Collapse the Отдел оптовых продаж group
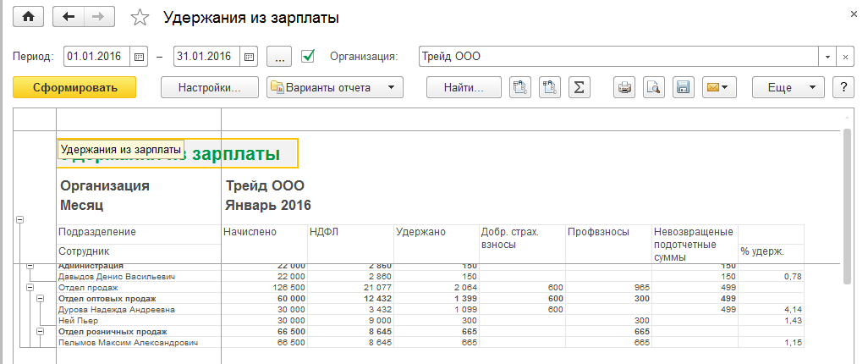The width and height of the screenshot is (868, 364). (40, 299)
